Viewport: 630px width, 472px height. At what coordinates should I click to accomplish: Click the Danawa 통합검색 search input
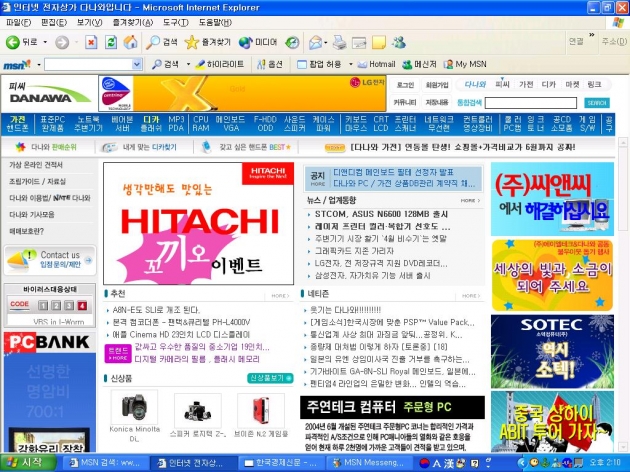click(x=531, y=103)
